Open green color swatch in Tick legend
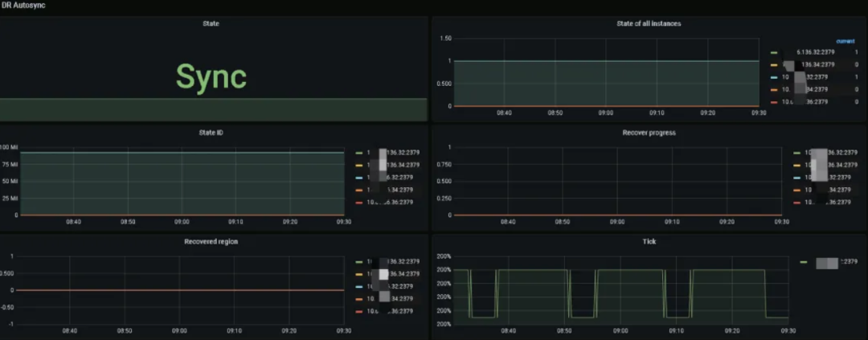 pyautogui.click(x=804, y=262)
